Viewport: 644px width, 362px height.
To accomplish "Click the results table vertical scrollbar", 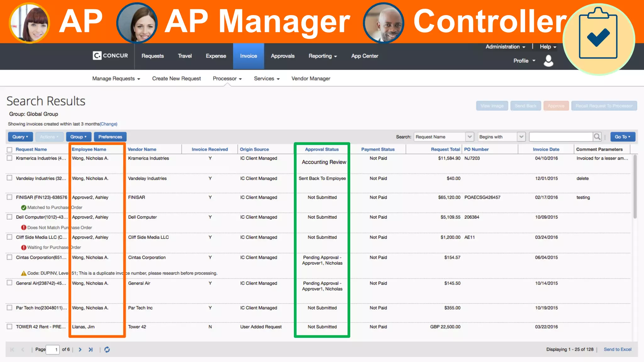I will (x=635, y=187).
